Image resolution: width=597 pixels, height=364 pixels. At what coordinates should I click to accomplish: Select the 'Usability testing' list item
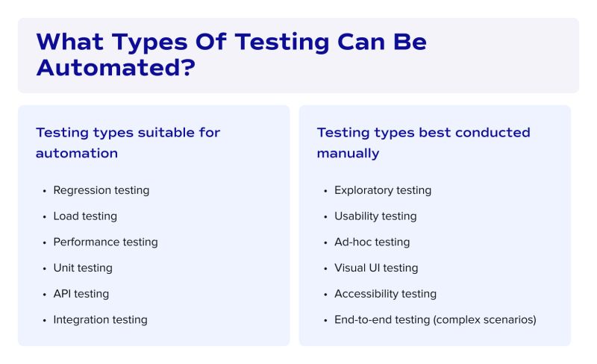(x=375, y=216)
